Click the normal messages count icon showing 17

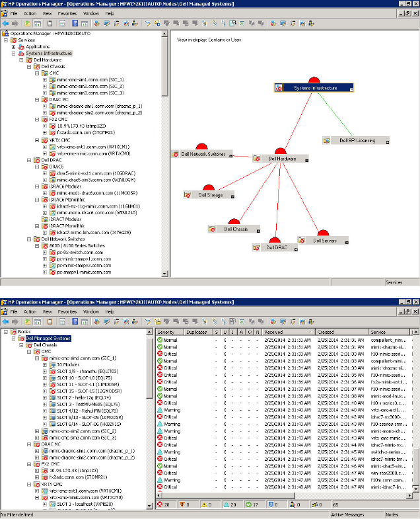click(249, 504)
